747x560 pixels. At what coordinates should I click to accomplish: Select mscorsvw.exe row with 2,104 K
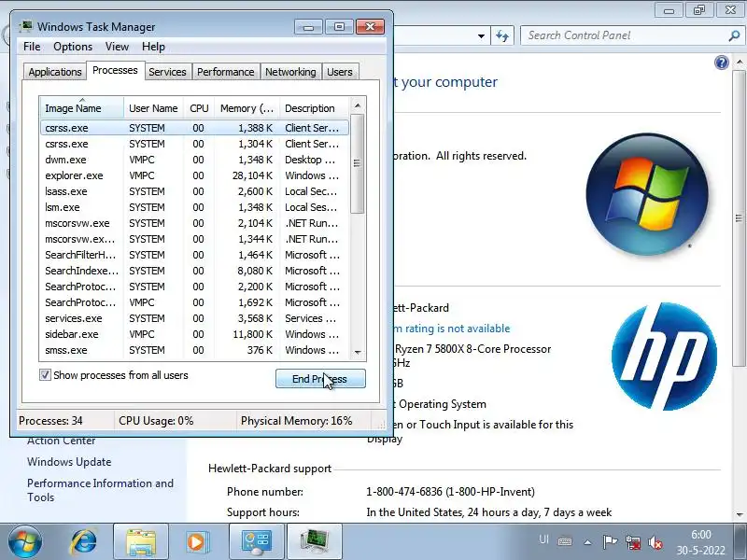point(195,223)
